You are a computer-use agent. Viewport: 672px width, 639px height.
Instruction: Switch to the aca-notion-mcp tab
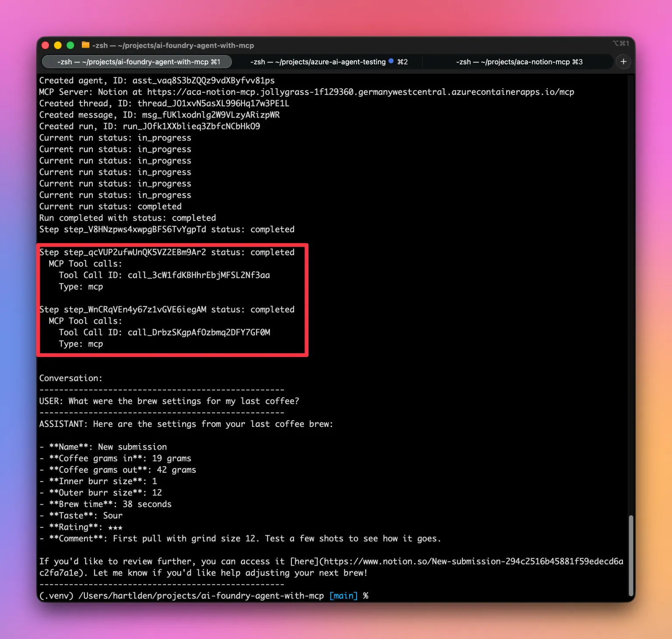tap(519, 62)
